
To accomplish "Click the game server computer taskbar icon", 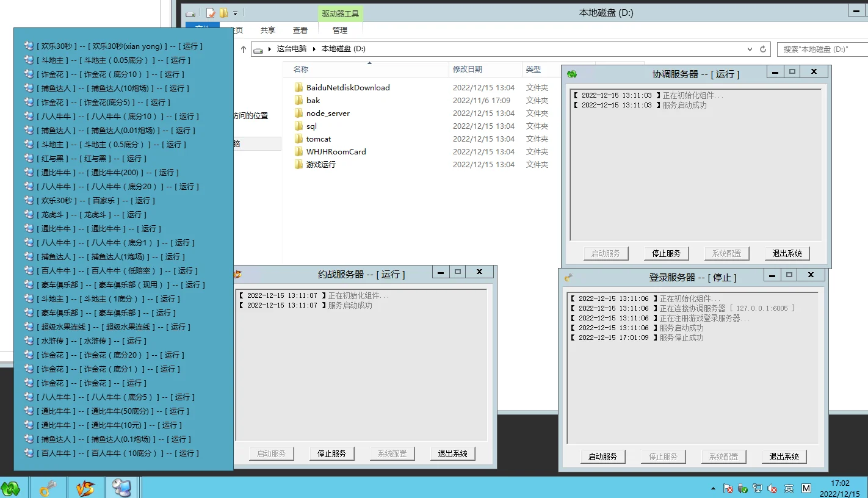I will click(x=121, y=488).
